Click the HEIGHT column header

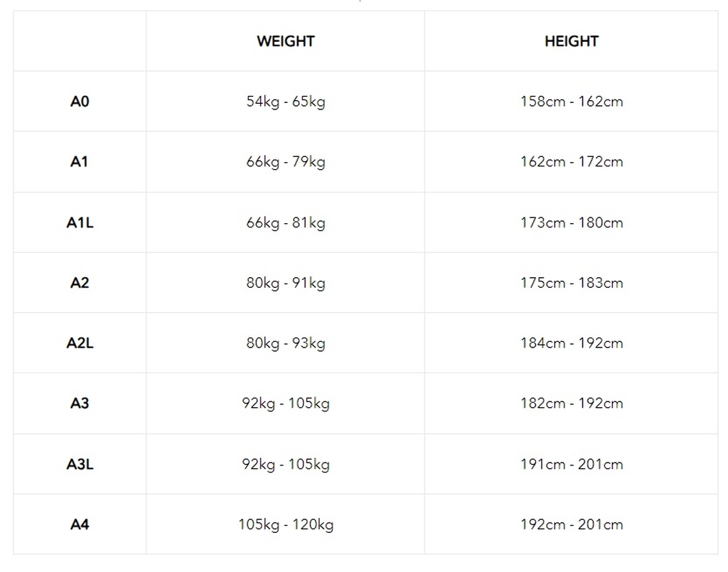pyautogui.click(x=572, y=41)
